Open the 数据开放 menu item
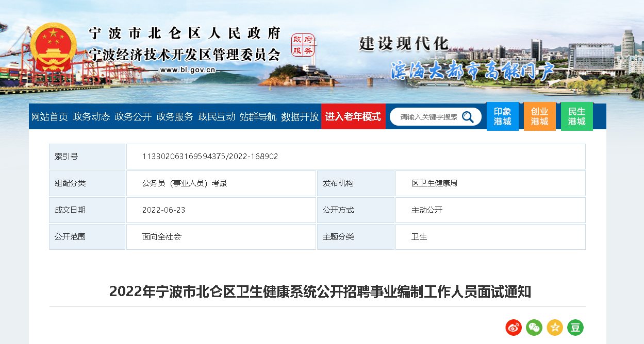 [x=300, y=117]
